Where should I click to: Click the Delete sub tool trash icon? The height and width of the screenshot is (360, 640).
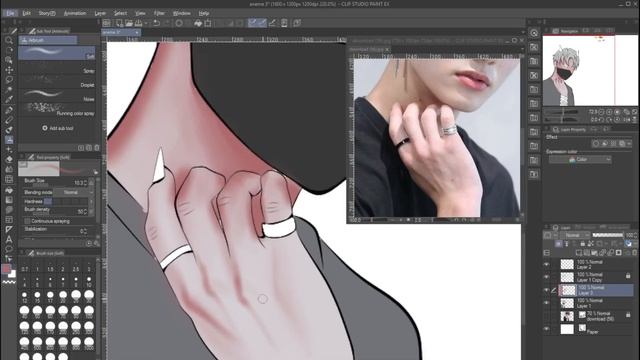97,148
